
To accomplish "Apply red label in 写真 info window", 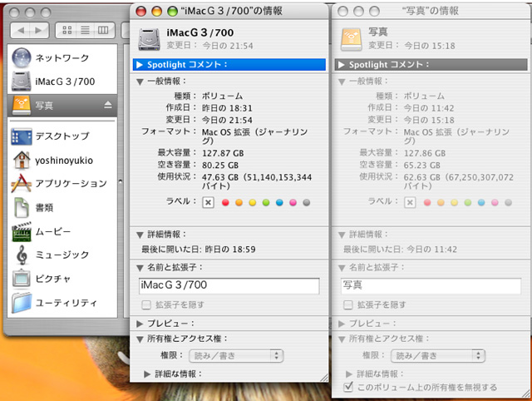I will click(427, 203).
